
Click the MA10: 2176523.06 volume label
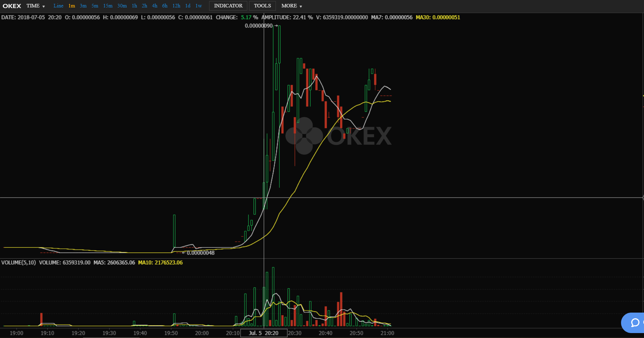160,262
